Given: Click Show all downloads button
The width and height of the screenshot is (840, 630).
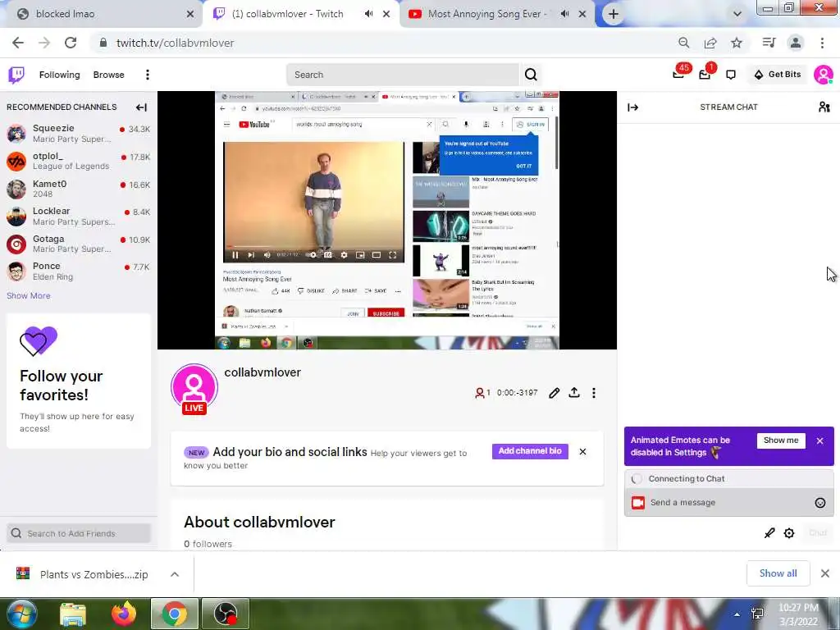Looking at the screenshot, I should tap(778, 573).
